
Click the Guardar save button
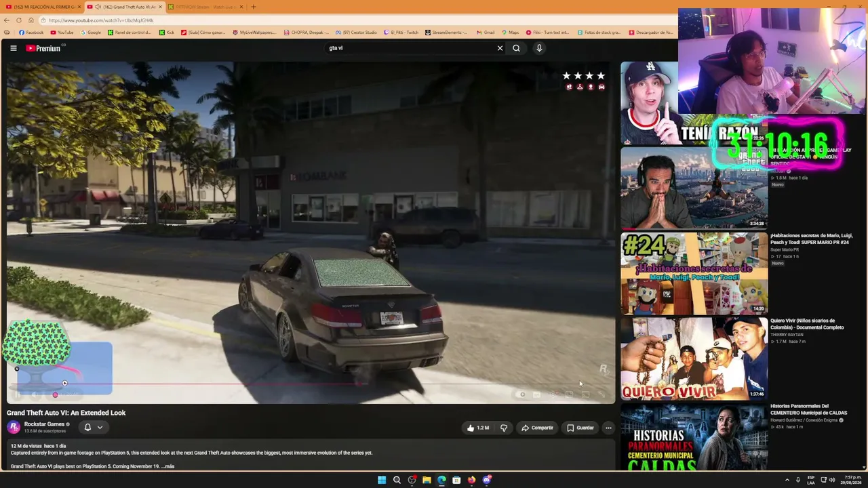point(580,428)
